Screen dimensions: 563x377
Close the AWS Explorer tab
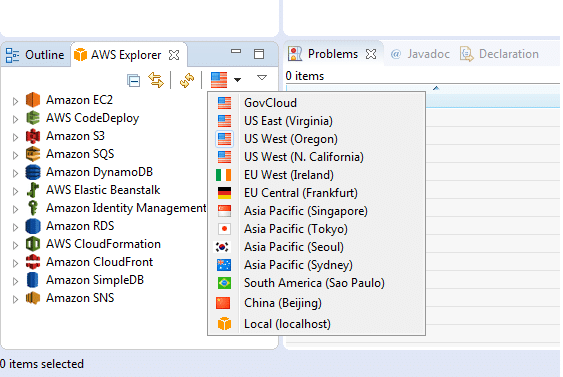tap(174, 55)
